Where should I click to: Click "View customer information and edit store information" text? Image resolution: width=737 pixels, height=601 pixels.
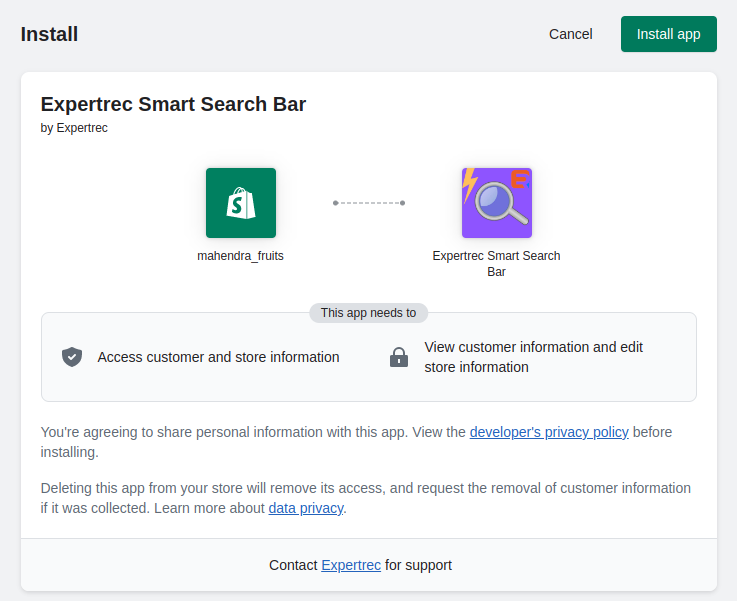tap(533, 357)
